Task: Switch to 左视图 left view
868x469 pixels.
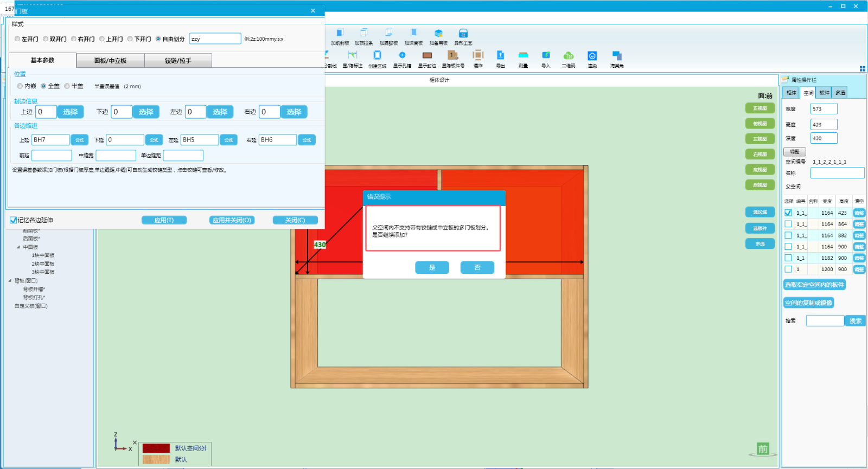Action: [x=759, y=139]
